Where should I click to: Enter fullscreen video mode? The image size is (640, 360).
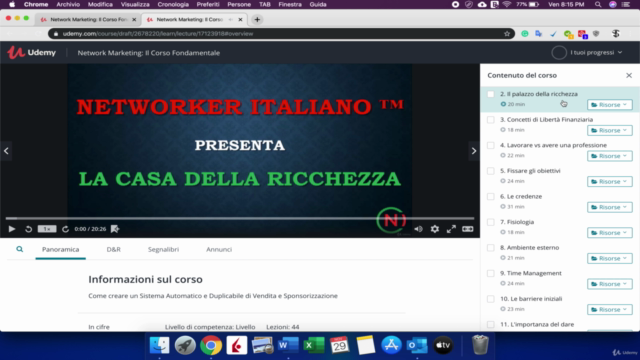click(x=451, y=229)
